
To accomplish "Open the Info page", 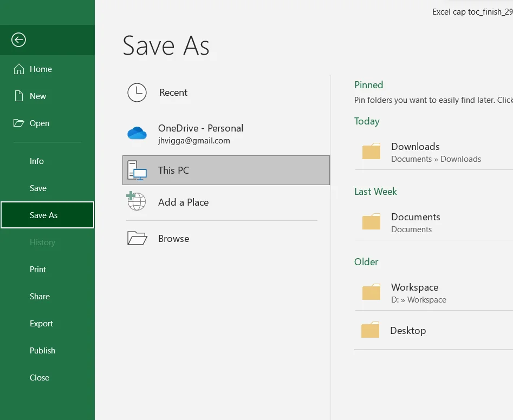I will click(x=48, y=161).
